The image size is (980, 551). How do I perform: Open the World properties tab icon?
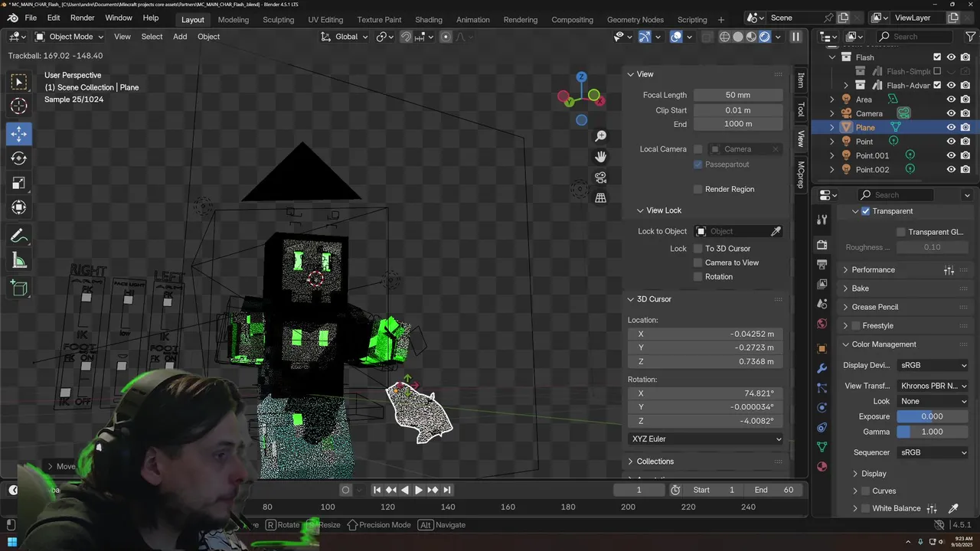pyautogui.click(x=822, y=324)
